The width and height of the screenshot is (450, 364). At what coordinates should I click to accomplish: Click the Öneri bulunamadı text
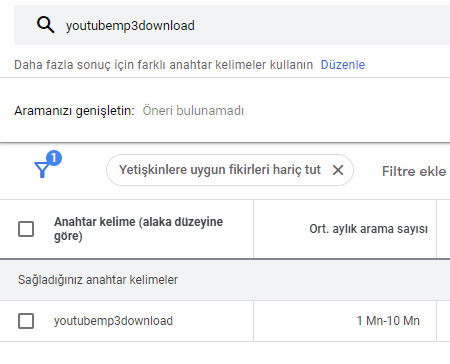(193, 111)
